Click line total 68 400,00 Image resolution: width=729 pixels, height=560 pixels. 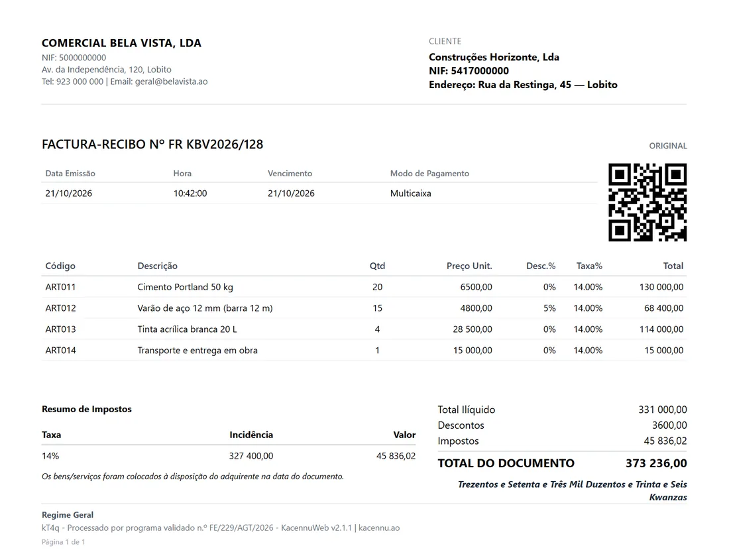[663, 308]
